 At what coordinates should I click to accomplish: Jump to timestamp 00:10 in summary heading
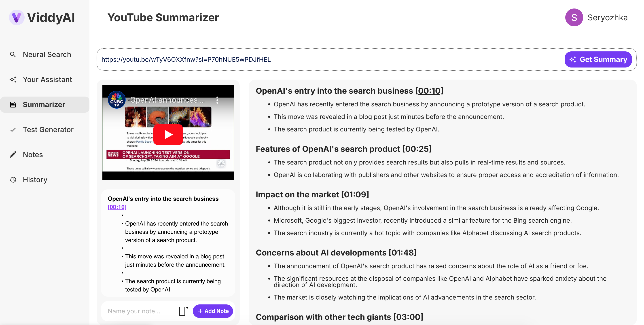click(429, 91)
